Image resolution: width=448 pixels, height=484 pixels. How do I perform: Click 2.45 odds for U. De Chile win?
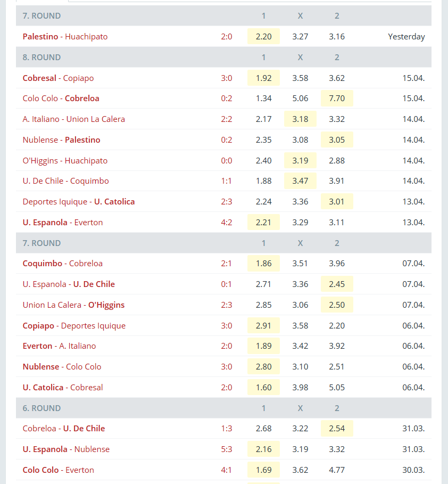(x=337, y=284)
